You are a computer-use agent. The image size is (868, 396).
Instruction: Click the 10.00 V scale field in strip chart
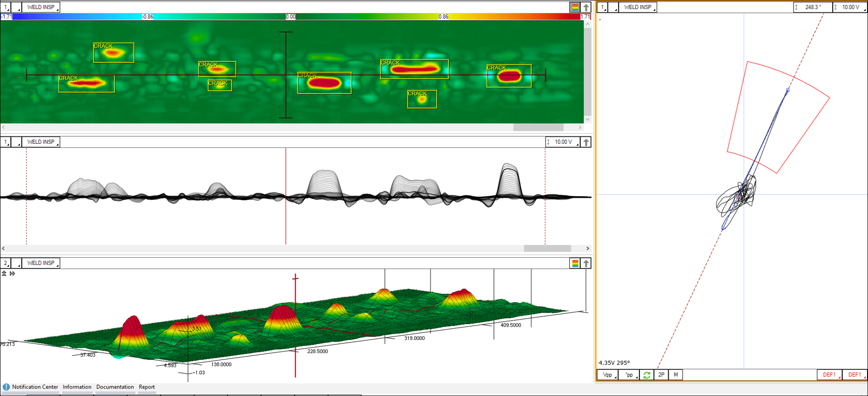pos(562,142)
